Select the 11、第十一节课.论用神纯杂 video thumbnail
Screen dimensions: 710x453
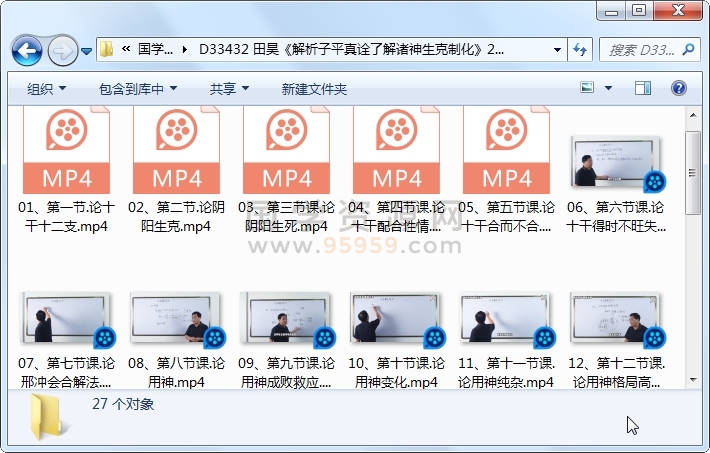pos(507,319)
